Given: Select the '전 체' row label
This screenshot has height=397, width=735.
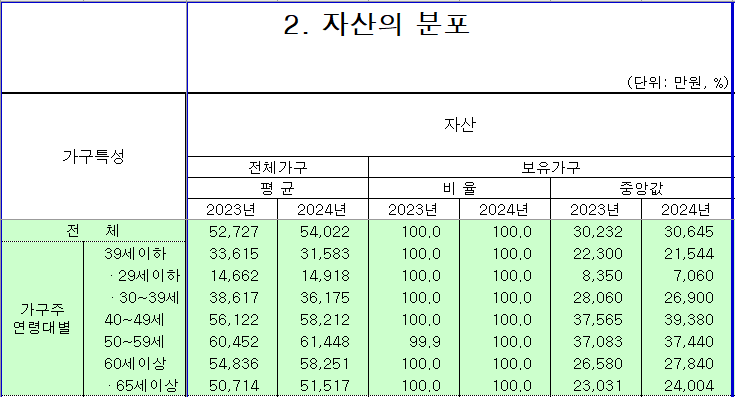Looking at the screenshot, I should click(x=93, y=231).
